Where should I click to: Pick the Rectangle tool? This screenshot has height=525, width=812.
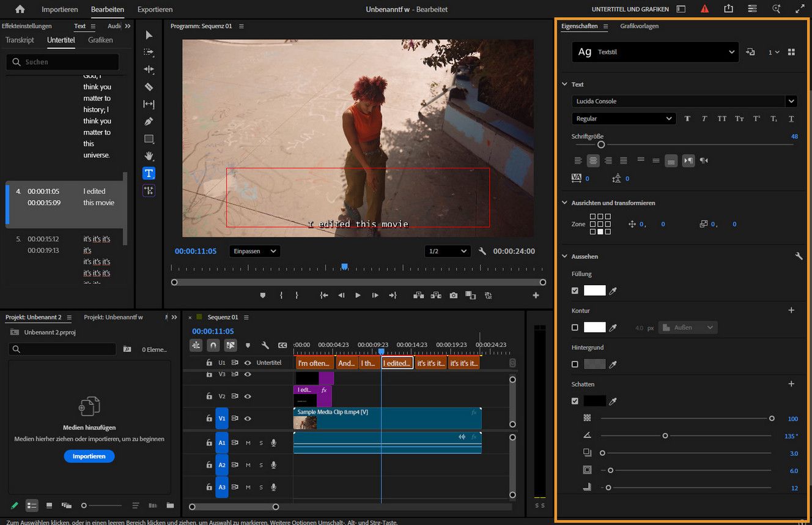tap(148, 139)
